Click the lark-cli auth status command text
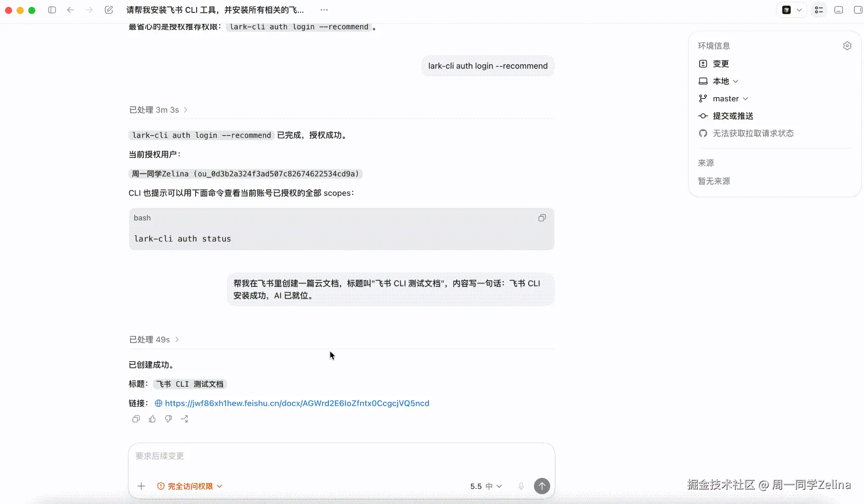This screenshot has width=864, height=504. coord(182,239)
